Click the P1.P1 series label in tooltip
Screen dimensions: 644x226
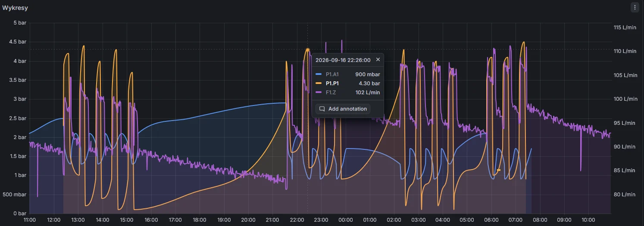332,84
